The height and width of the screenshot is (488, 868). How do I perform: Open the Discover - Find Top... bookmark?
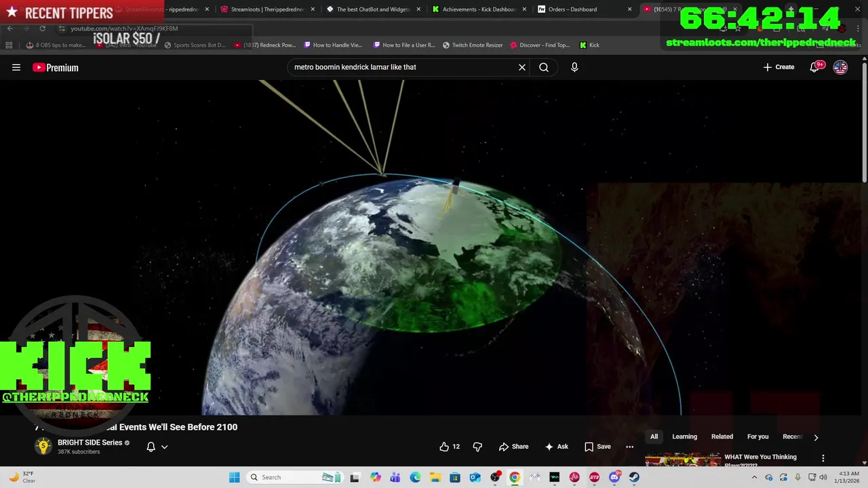coord(540,45)
